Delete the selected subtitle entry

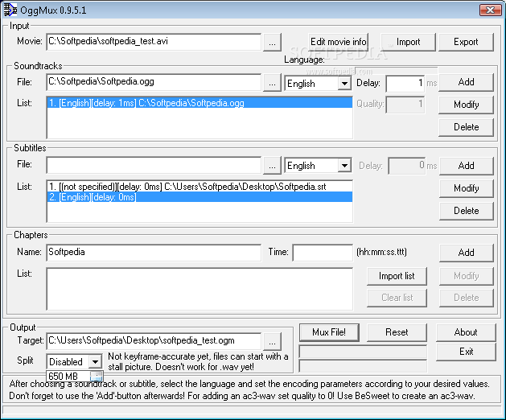(x=467, y=211)
